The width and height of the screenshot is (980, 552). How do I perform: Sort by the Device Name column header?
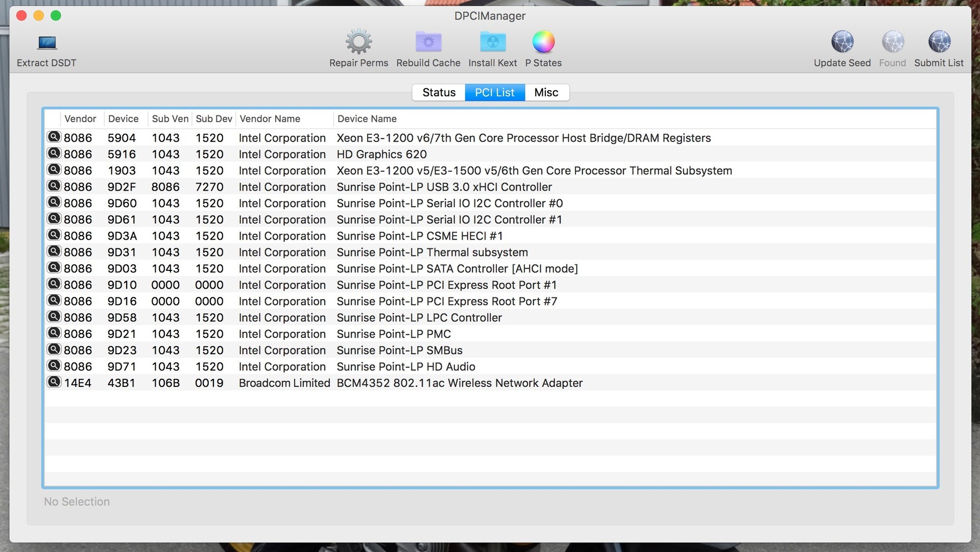[367, 119]
